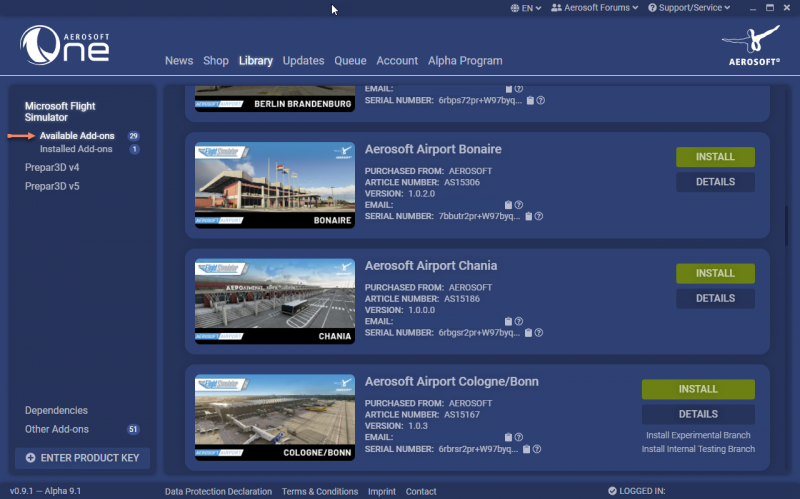Screen dimensions: 800x499
Task: Select Prepar3D v4 in sidebar
Action: click(x=52, y=167)
